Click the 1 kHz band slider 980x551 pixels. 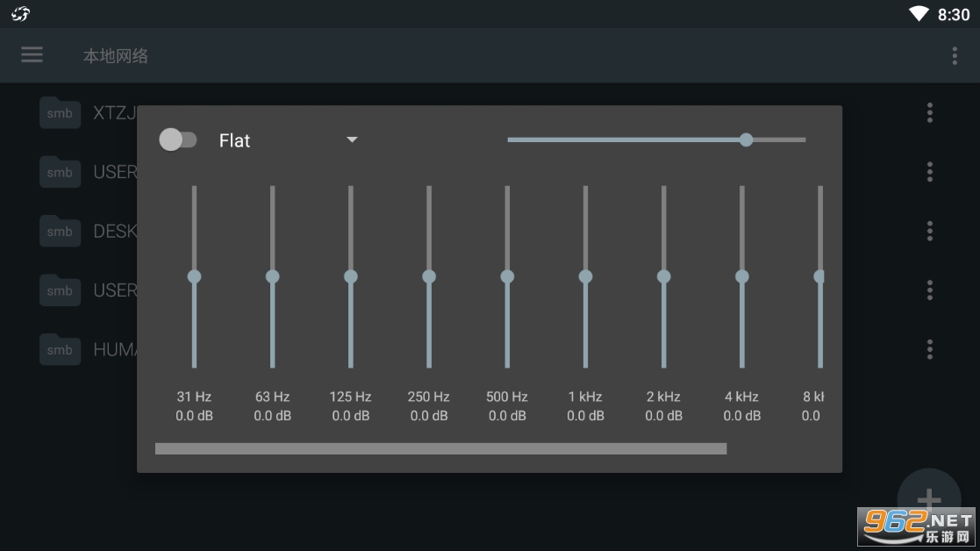585,276
